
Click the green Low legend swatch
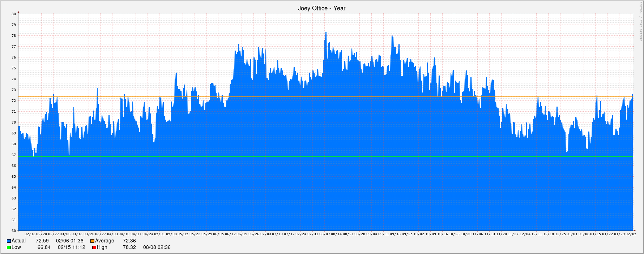click(9, 247)
